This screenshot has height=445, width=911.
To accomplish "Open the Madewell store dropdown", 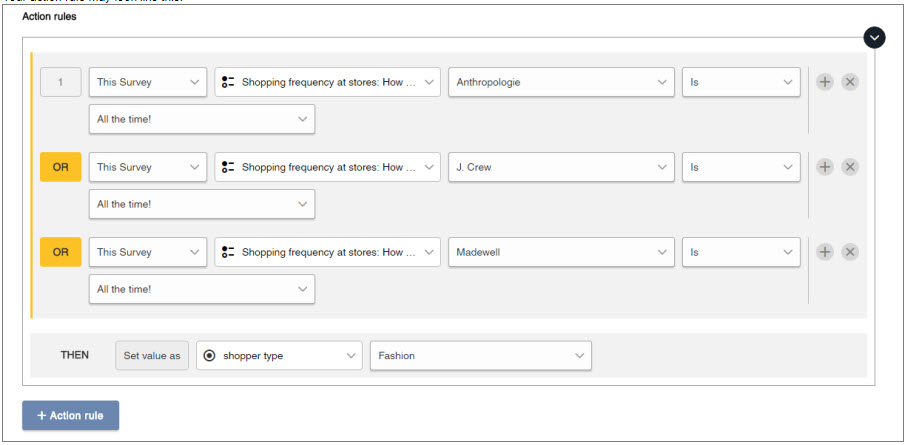I will click(x=561, y=252).
